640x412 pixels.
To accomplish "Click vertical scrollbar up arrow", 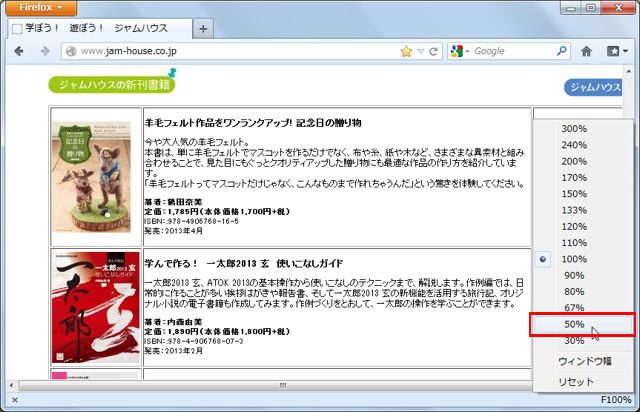I will point(629,71).
